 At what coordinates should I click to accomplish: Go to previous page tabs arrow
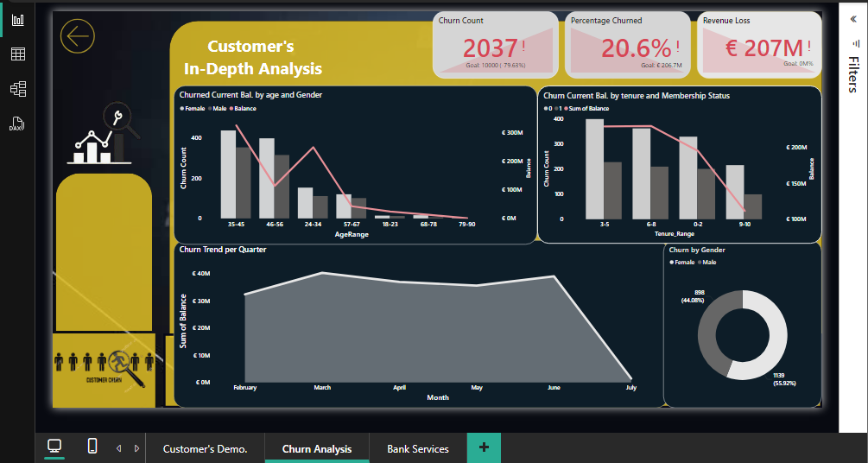[x=118, y=448]
